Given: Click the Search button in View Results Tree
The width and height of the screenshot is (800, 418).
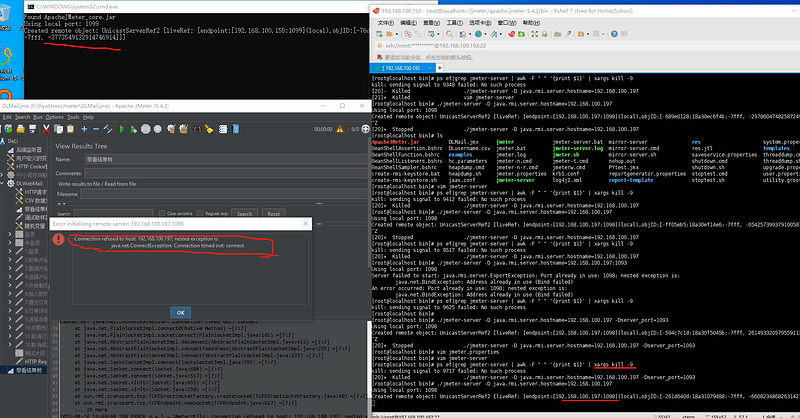Looking at the screenshot, I should pos(244,214).
